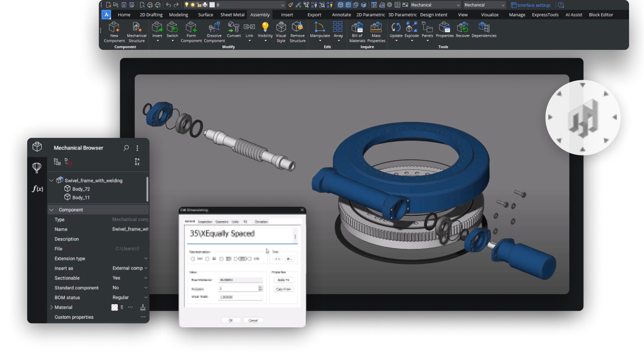
Task: Click the New document icon
Action: (x=109, y=5)
